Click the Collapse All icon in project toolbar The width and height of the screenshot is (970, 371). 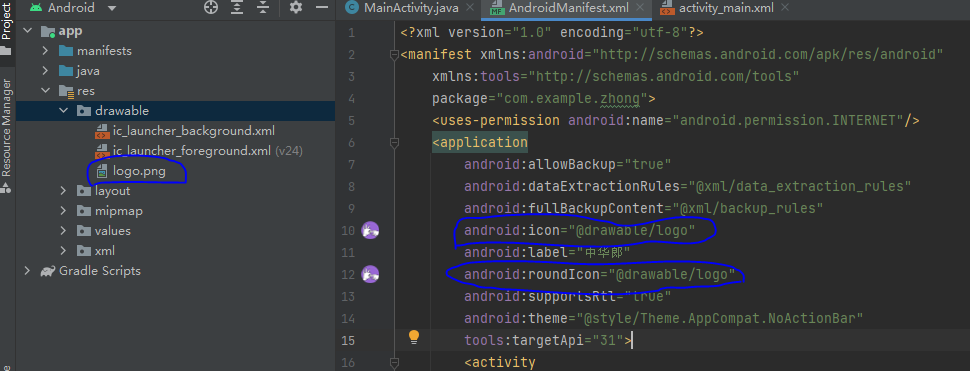coord(264,7)
